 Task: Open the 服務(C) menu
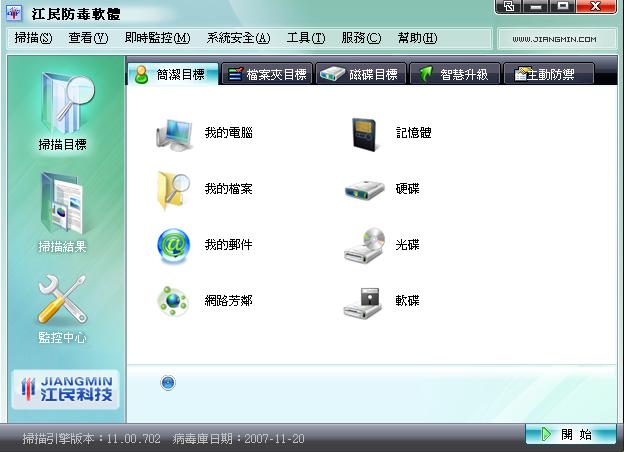click(x=361, y=38)
